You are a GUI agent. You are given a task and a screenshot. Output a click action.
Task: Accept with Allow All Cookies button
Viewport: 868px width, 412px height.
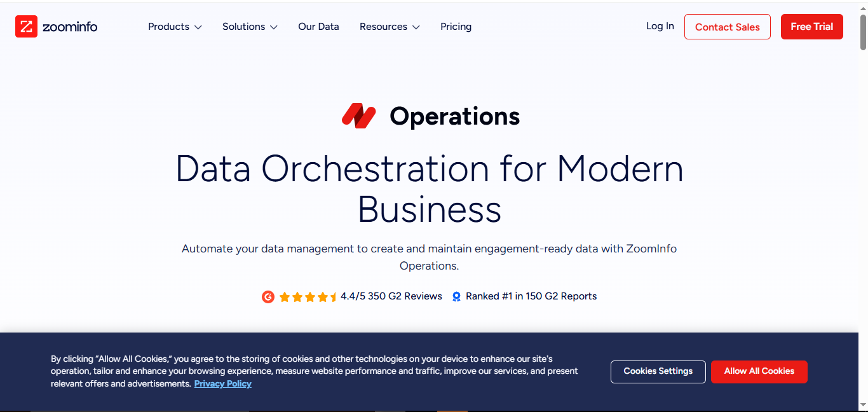759,371
